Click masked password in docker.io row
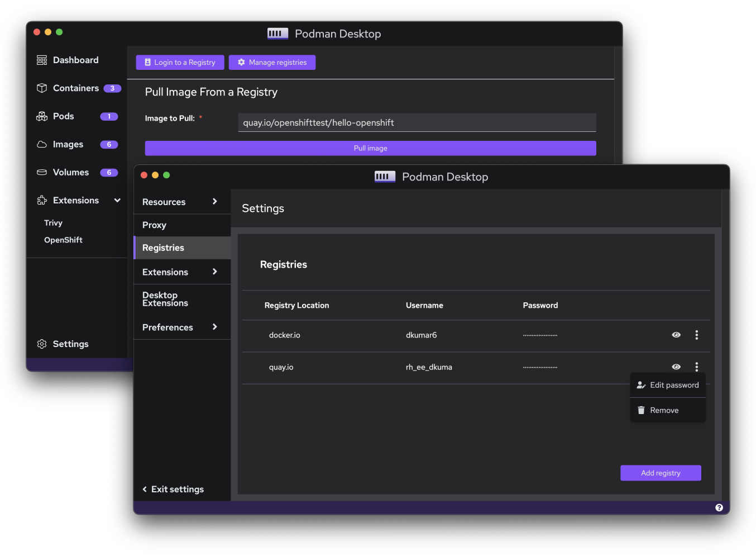Image resolution: width=756 pixels, height=556 pixels. click(x=540, y=335)
